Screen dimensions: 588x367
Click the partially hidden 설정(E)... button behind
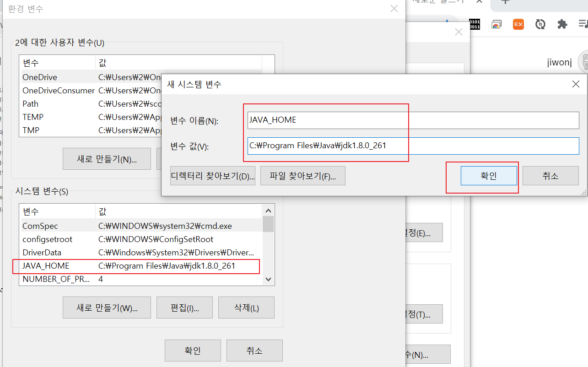click(424, 232)
